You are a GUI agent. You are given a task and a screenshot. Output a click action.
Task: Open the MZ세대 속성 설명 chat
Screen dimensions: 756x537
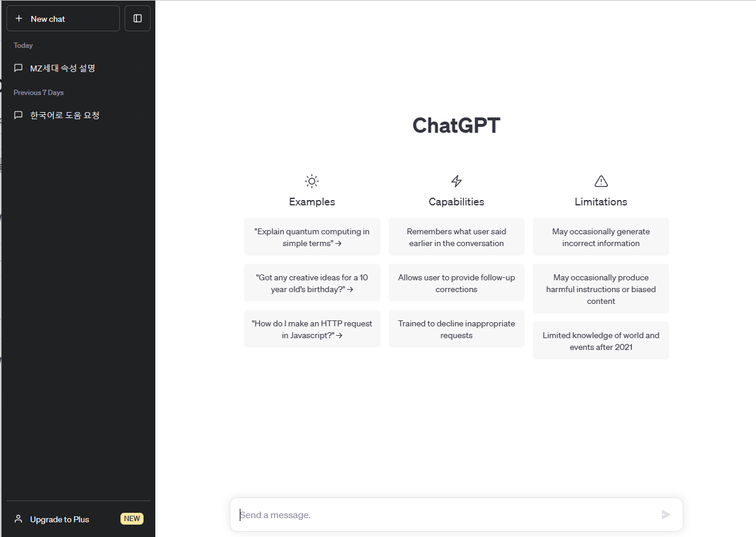pos(77,68)
